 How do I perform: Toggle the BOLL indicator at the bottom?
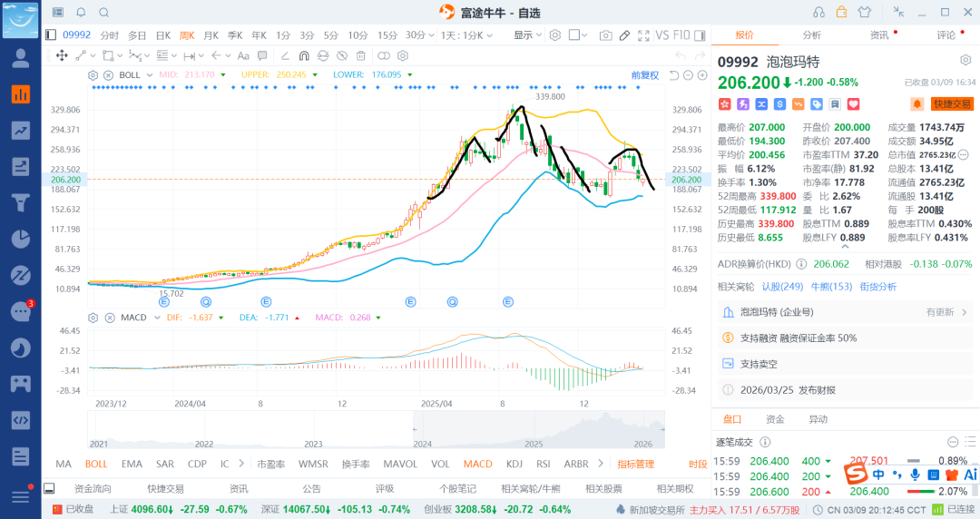[96, 464]
